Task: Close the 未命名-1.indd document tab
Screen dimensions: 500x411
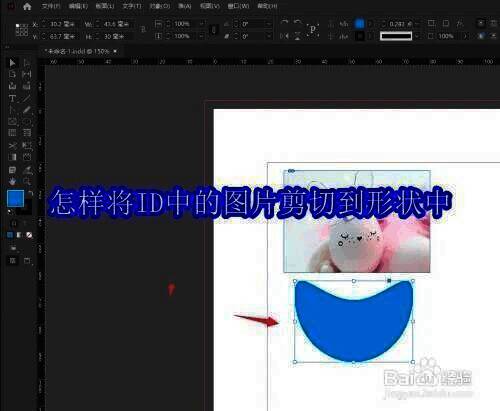Action: pyautogui.click(x=115, y=51)
